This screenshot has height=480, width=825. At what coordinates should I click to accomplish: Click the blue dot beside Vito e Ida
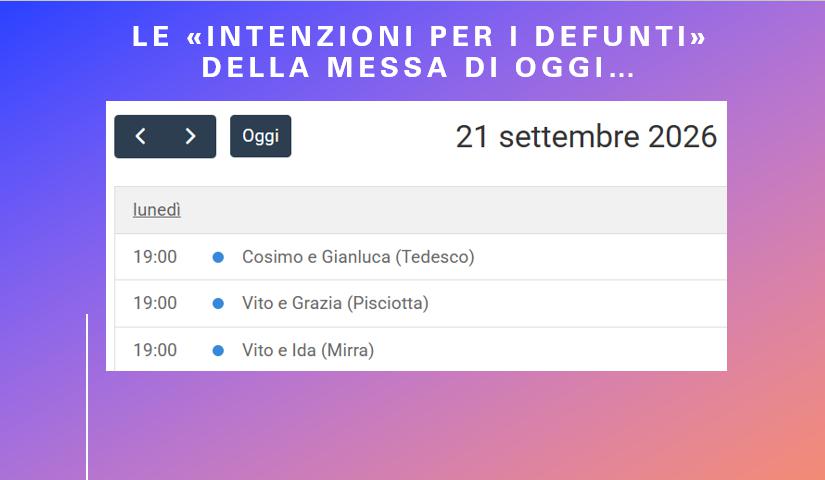218,351
